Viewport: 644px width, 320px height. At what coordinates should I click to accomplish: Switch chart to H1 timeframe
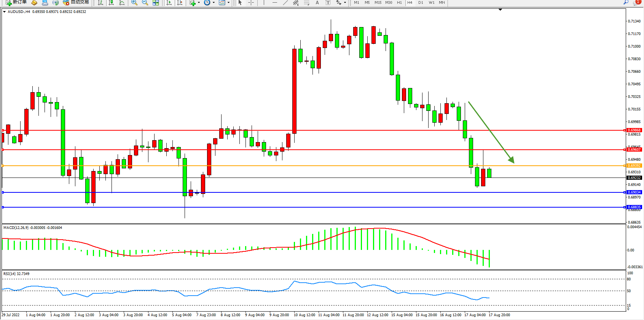(x=399, y=3)
